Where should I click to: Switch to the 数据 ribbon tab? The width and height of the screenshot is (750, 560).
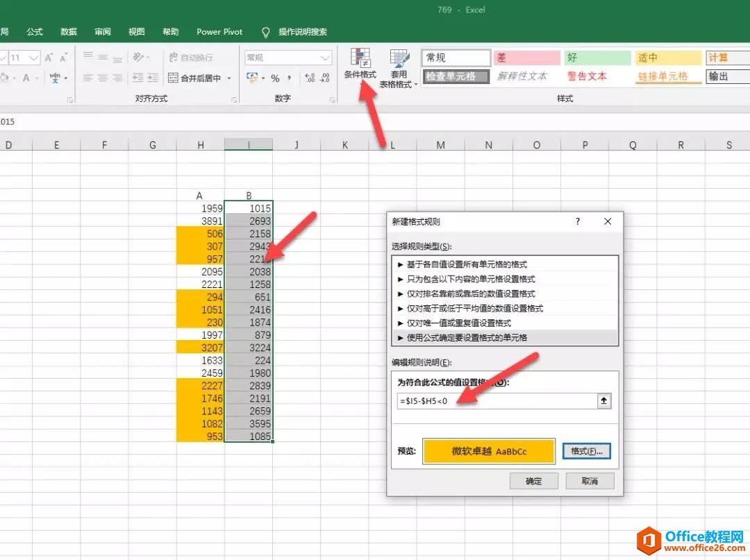67,32
